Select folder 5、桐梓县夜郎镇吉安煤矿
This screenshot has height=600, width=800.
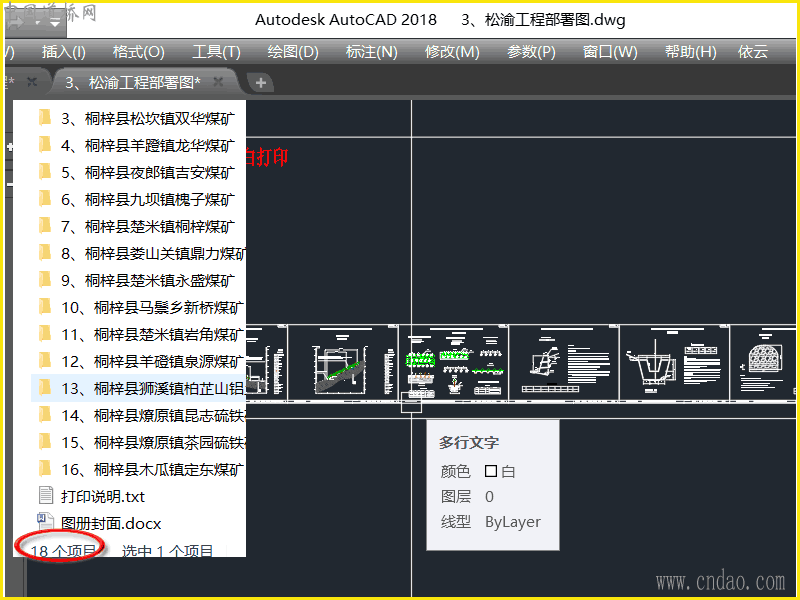(138, 172)
